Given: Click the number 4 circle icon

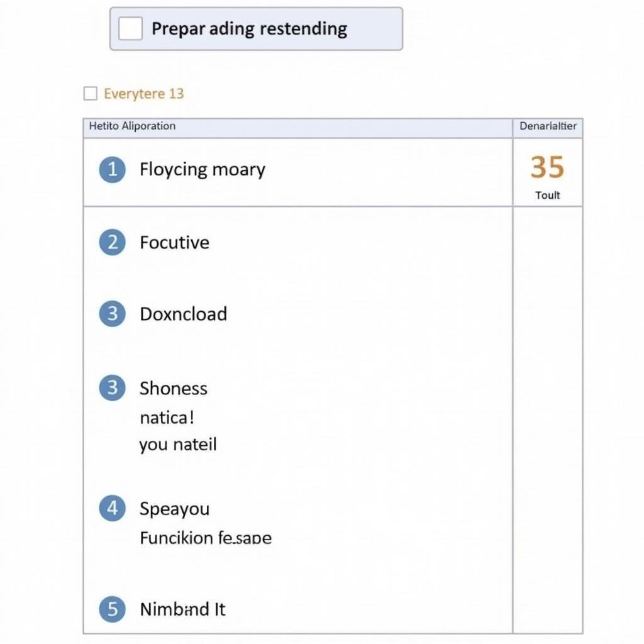Looking at the screenshot, I should (112, 508).
